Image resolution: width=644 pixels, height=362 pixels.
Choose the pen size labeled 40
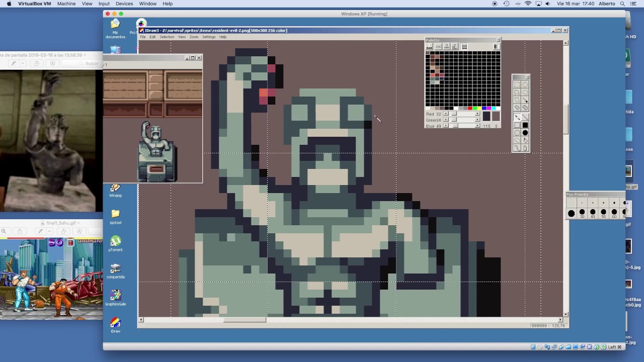(x=593, y=213)
